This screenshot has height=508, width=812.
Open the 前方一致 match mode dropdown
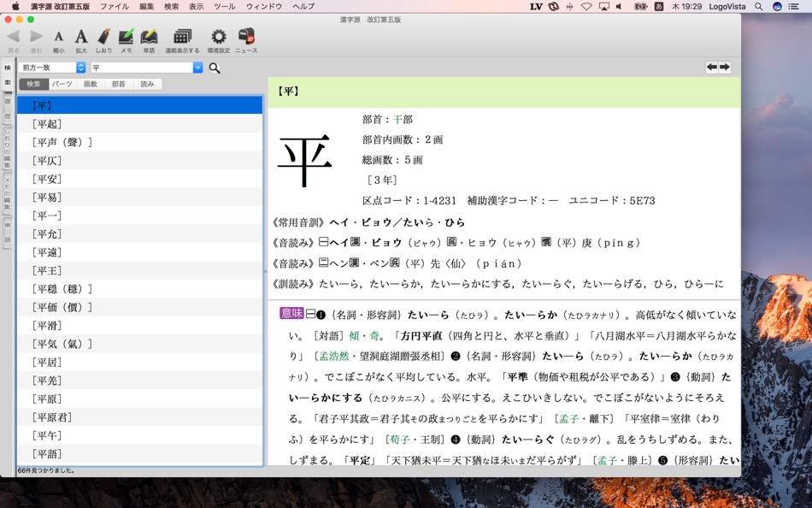coord(52,68)
